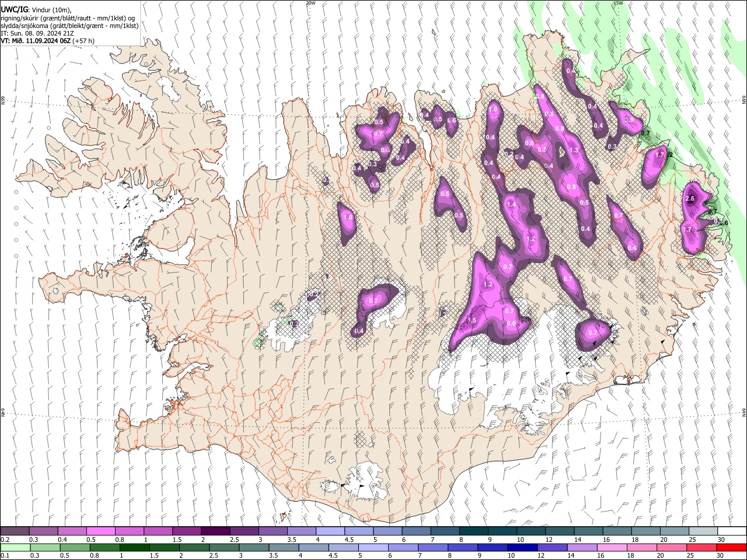
Task: Click the 'UWC/IG: Vindur (10m),' title line
Action: [35, 10]
